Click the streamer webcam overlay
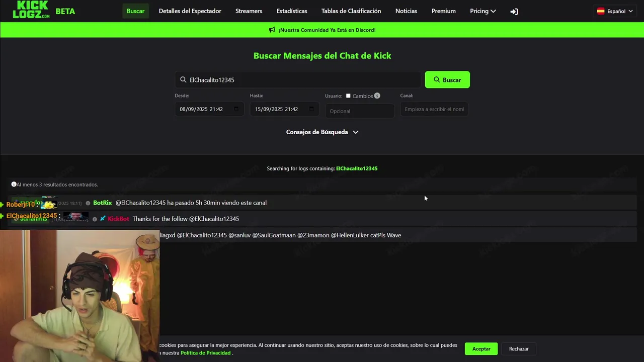Viewport: 644px width, 362px height. pos(79,296)
